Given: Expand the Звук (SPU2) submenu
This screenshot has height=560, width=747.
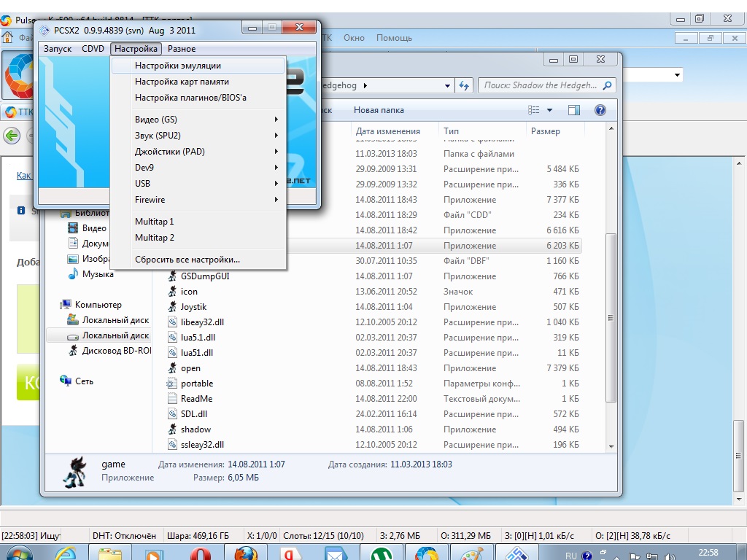Looking at the screenshot, I should pyautogui.click(x=198, y=136).
